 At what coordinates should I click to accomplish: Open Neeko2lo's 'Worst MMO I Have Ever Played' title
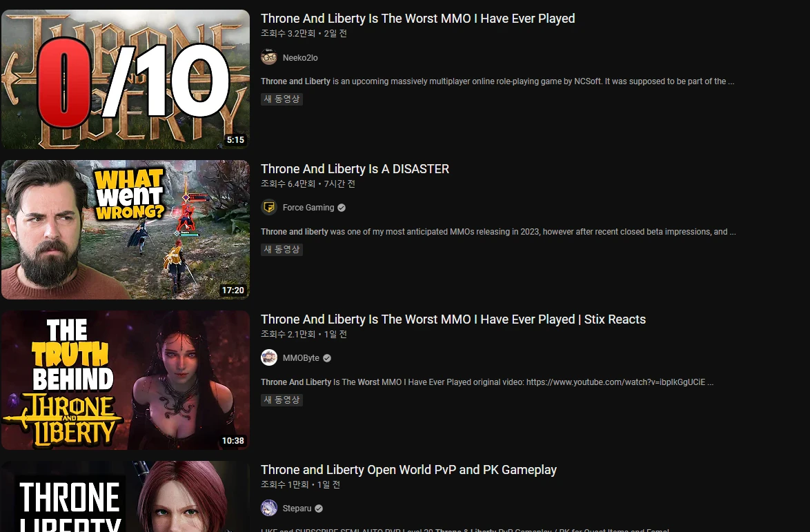(x=417, y=19)
